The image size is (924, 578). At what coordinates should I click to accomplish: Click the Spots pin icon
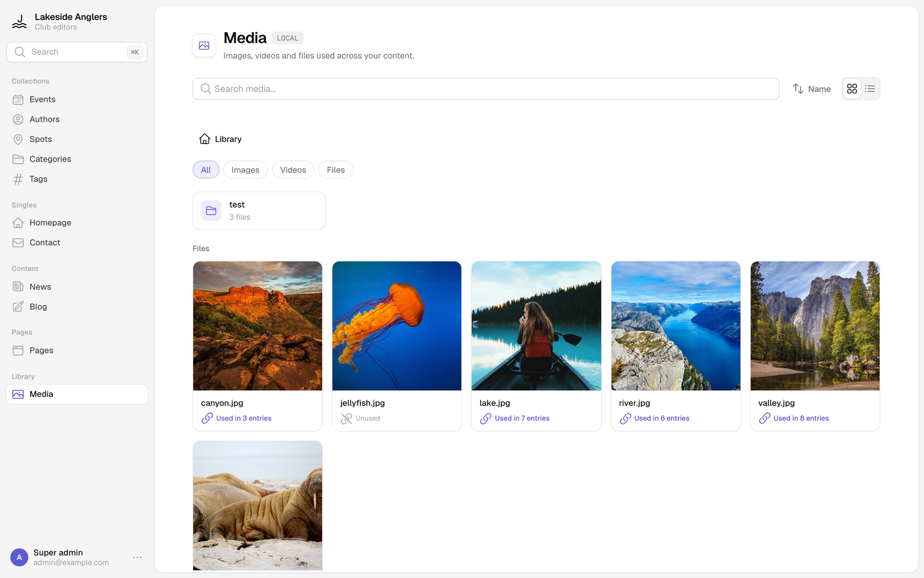click(18, 139)
